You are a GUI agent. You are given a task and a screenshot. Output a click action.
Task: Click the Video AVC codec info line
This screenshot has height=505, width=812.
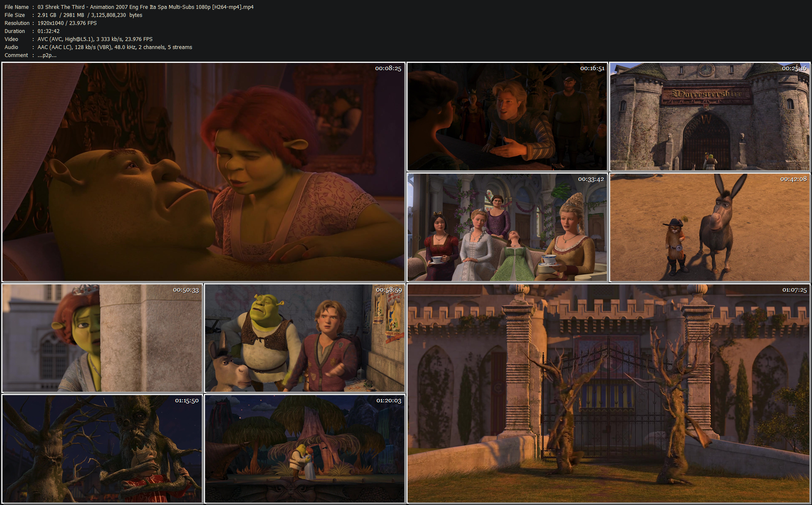pos(95,39)
